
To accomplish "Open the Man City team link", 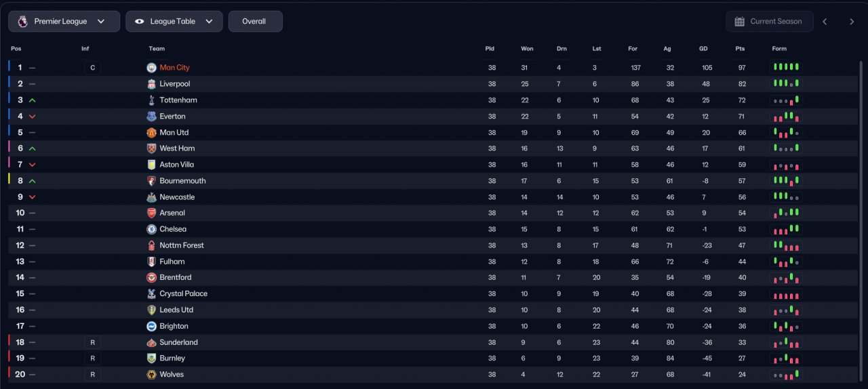I will [174, 68].
